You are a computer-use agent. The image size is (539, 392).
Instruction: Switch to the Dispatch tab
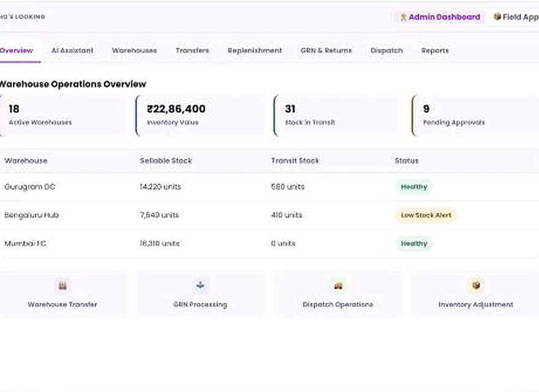click(x=386, y=51)
